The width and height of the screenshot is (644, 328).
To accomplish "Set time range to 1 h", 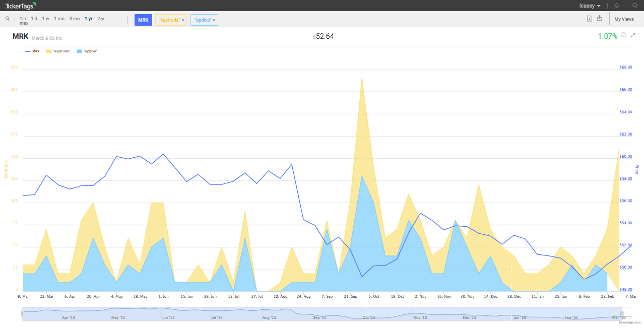I will pyautogui.click(x=23, y=19).
